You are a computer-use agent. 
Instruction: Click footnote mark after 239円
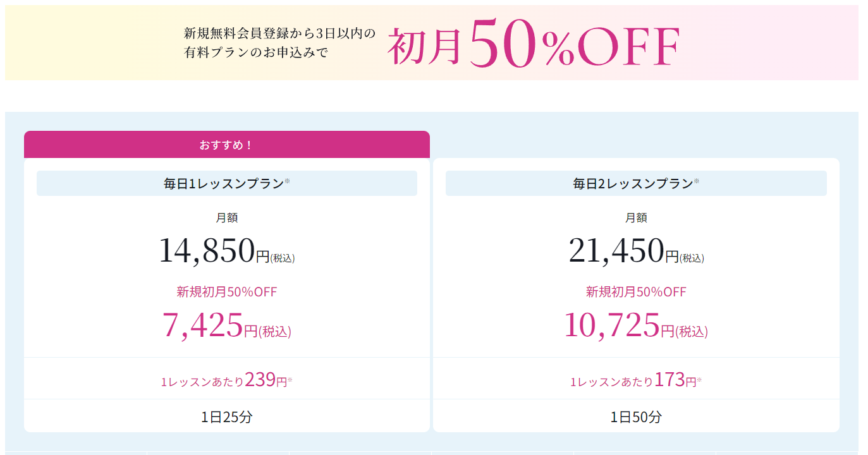pos(290,380)
